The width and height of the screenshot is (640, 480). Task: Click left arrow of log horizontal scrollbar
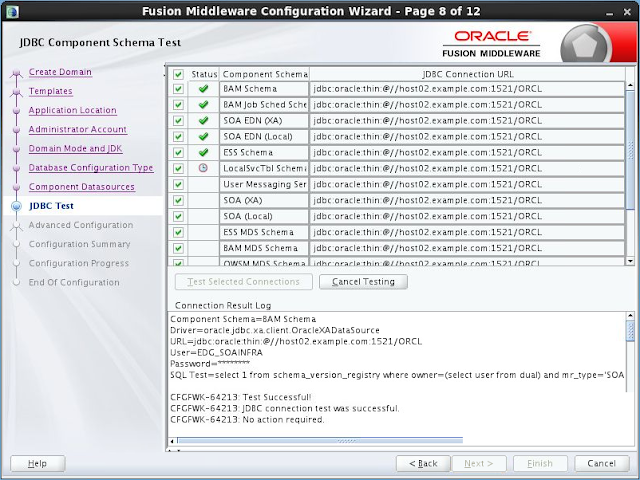click(172, 441)
